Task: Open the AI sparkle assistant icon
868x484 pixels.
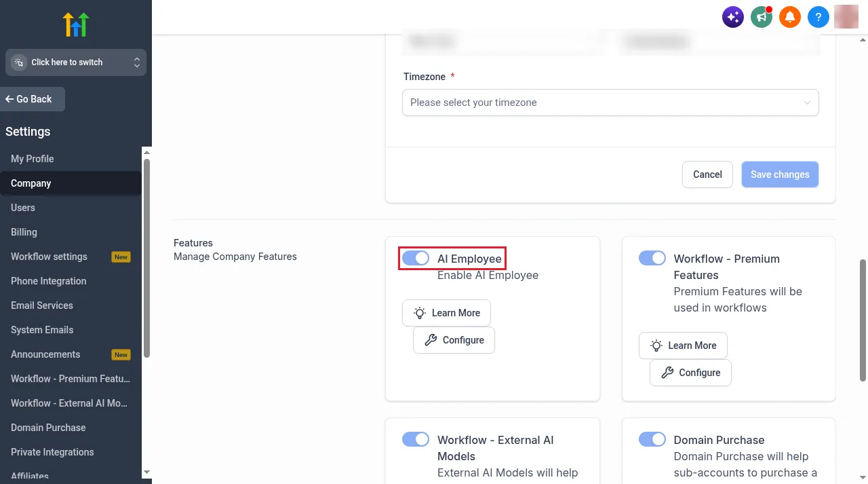Action: pos(733,17)
